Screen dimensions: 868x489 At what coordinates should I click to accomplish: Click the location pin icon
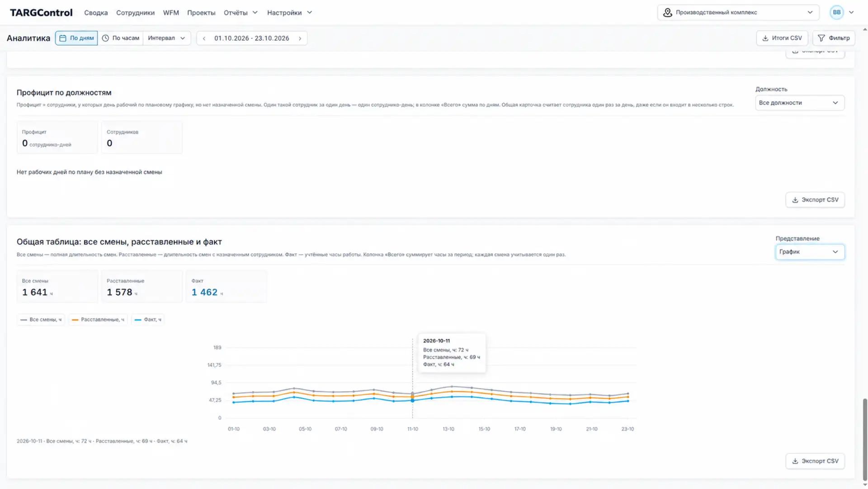[667, 13]
